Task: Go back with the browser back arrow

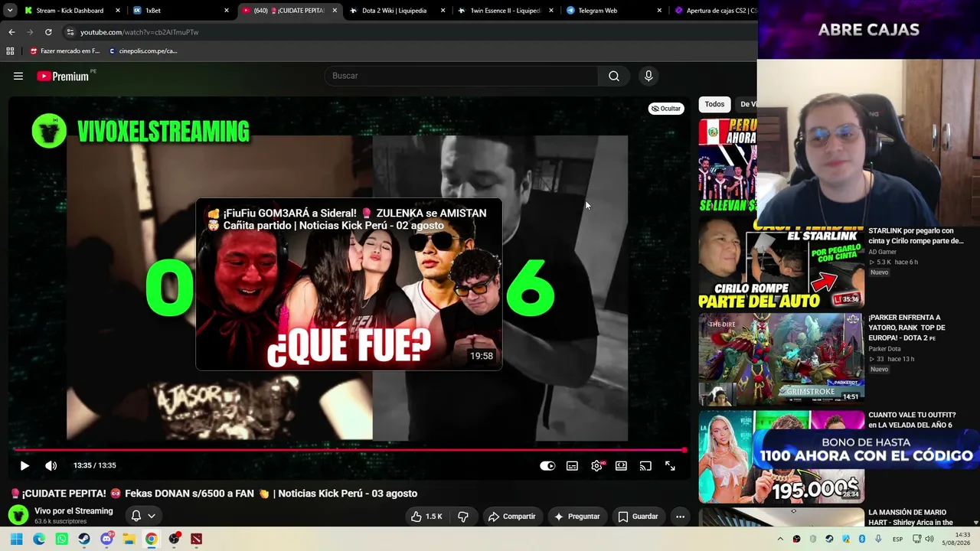Action: [x=11, y=32]
